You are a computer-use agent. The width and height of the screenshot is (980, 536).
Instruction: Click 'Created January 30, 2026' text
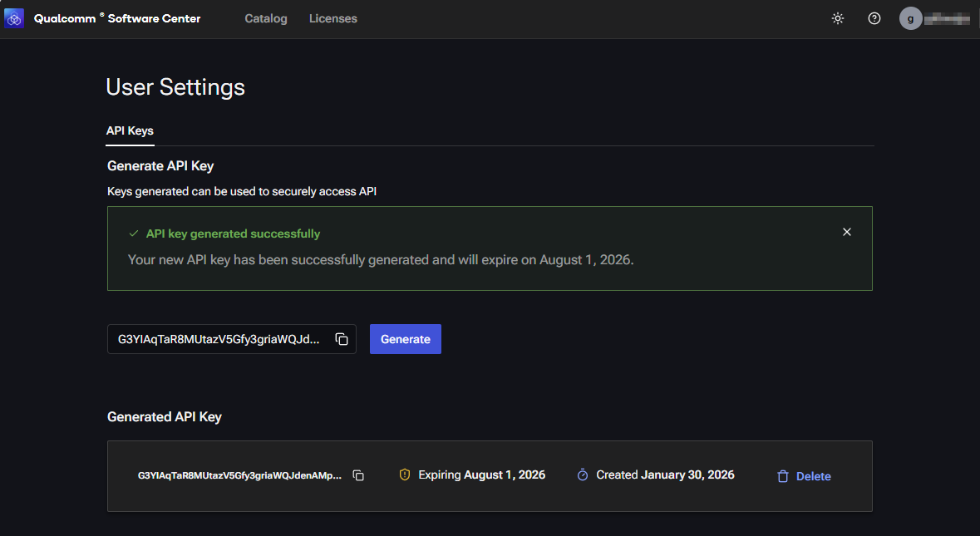665,475
